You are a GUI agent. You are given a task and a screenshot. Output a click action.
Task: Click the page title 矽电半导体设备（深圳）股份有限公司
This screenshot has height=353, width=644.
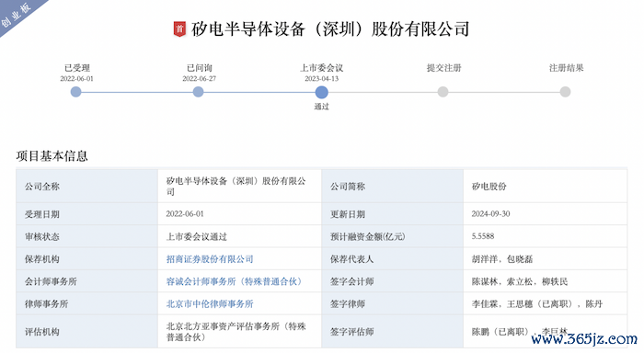coord(329,29)
